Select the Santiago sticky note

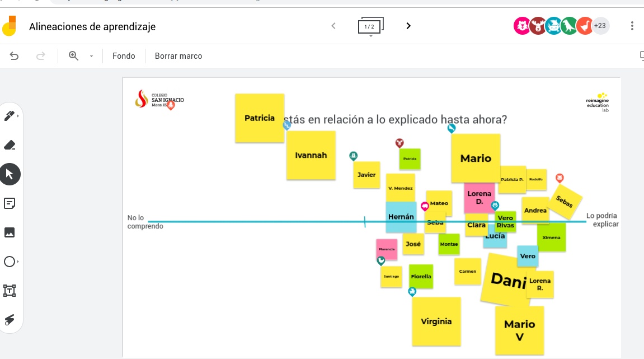391,276
